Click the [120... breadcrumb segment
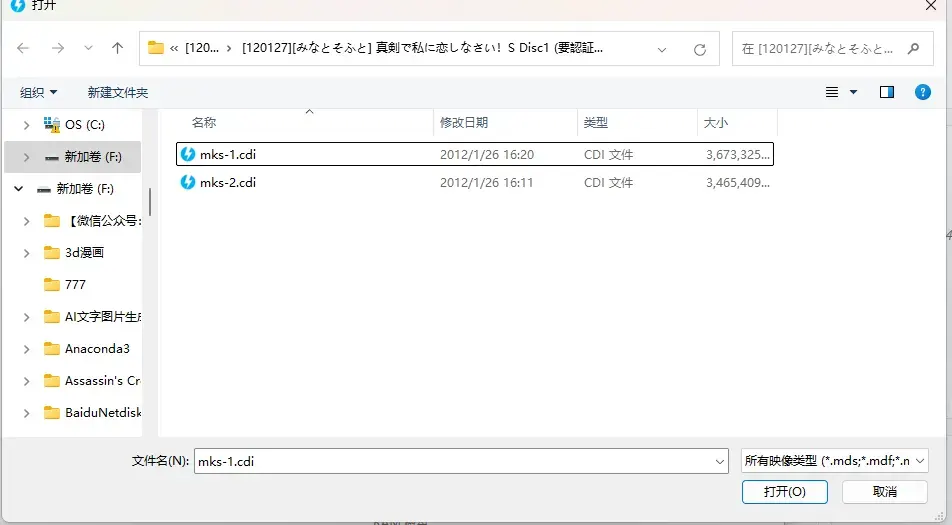 [x=202, y=48]
